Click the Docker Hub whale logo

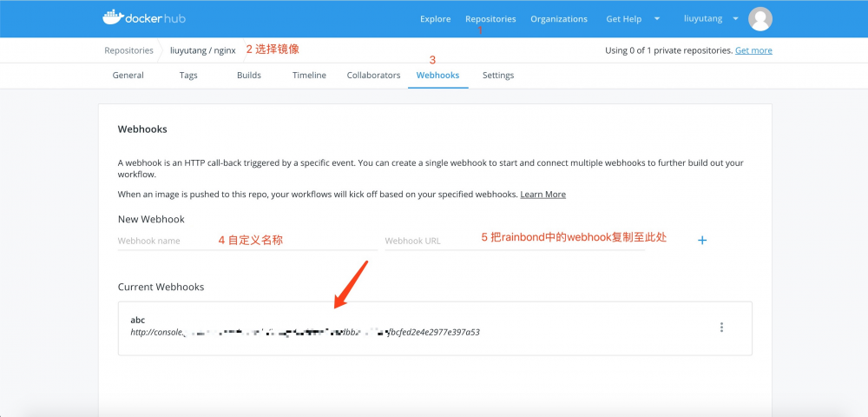(144, 17)
